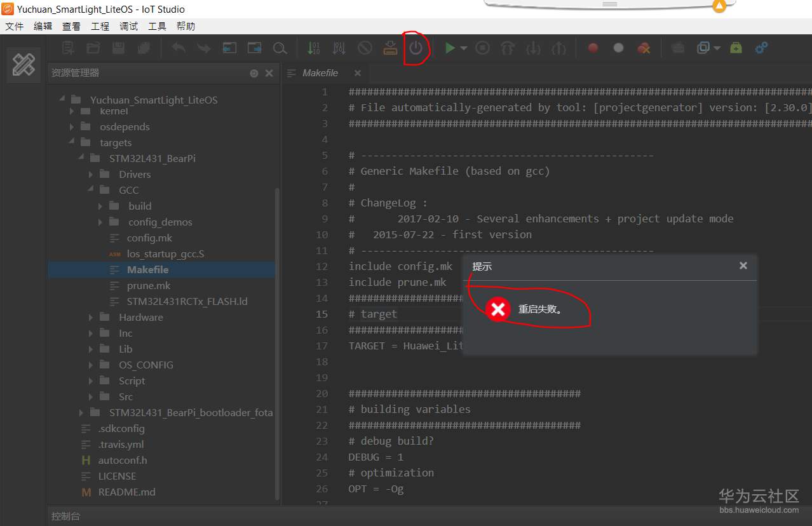The image size is (812, 526).
Task: Click the clear breakpoints icon with orange X
Action: 644,48
